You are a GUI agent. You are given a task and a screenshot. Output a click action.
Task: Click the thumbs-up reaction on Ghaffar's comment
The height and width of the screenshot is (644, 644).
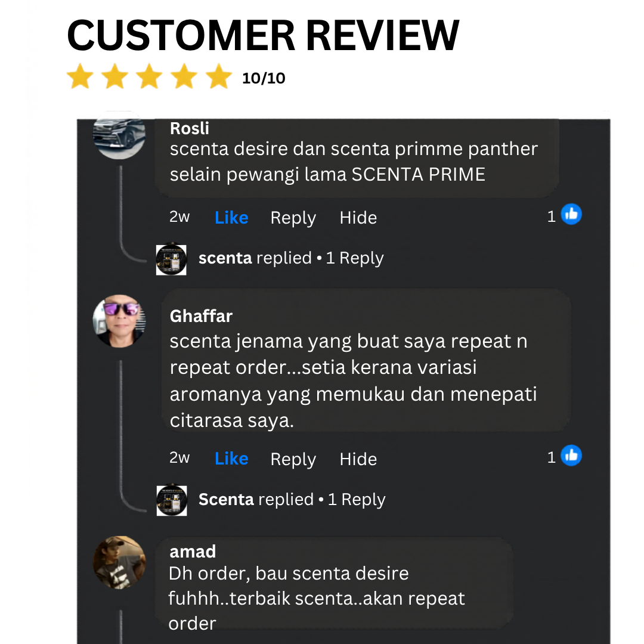(x=571, y=455)
